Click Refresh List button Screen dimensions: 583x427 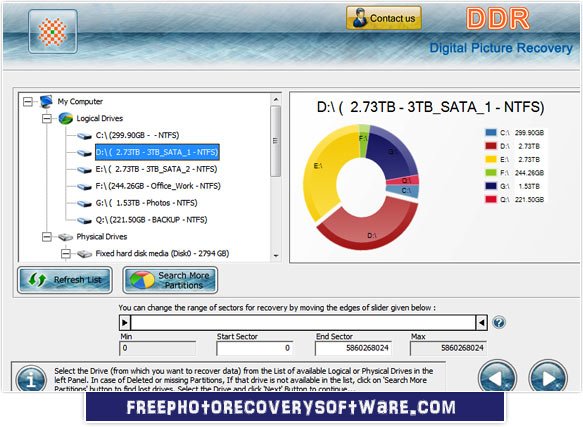click(x=65, y=280)
